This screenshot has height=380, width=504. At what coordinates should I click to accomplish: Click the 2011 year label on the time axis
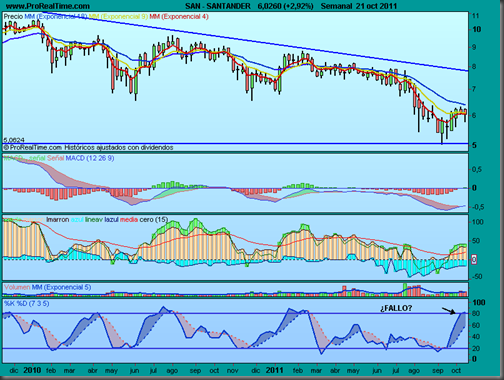click(275, 370)
